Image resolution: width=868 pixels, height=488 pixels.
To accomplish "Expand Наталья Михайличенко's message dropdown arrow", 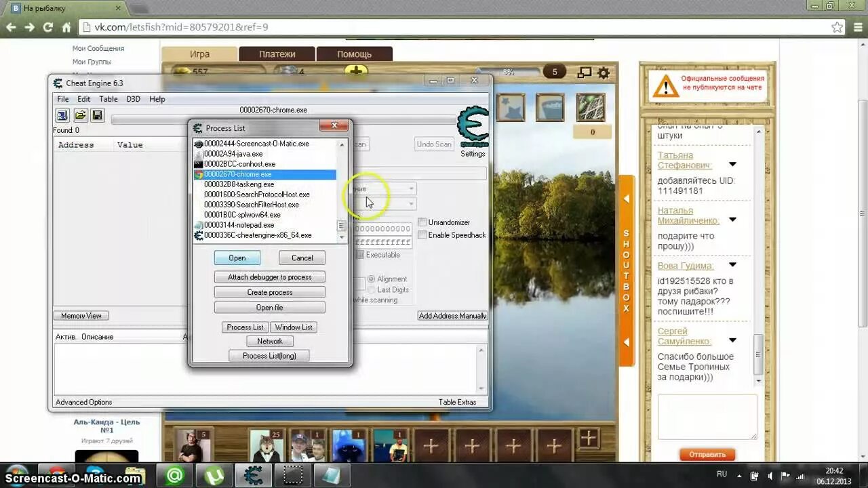I will (x=732, y=220).
